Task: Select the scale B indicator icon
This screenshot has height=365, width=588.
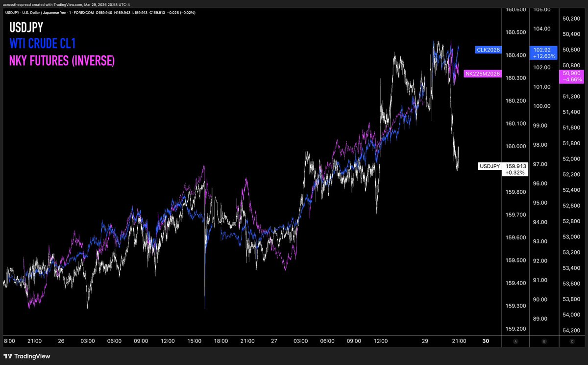Action: [x=544, y=340]
